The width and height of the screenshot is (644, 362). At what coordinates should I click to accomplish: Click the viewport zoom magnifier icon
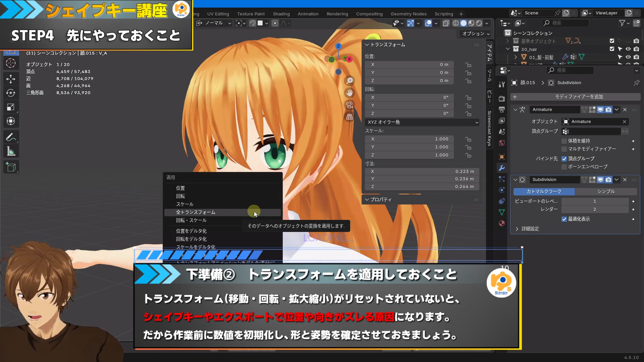click(350, 81)
